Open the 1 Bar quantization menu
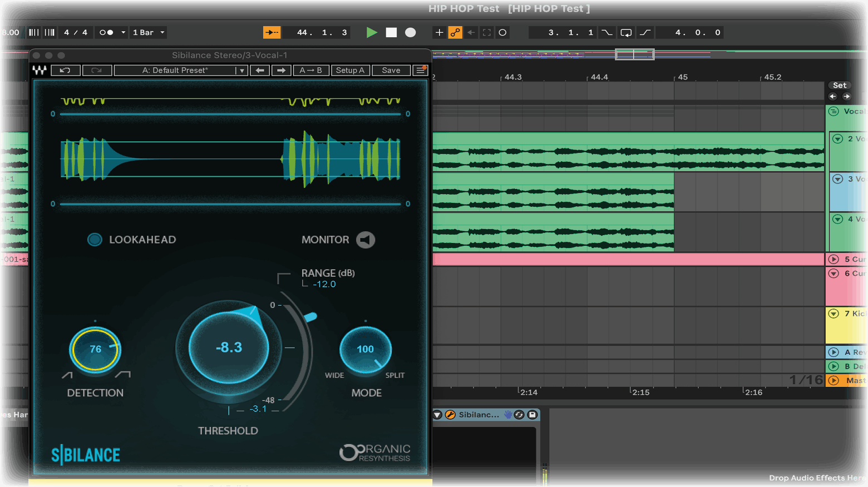This screenshot has width=868, height=487. coord(149,33)
